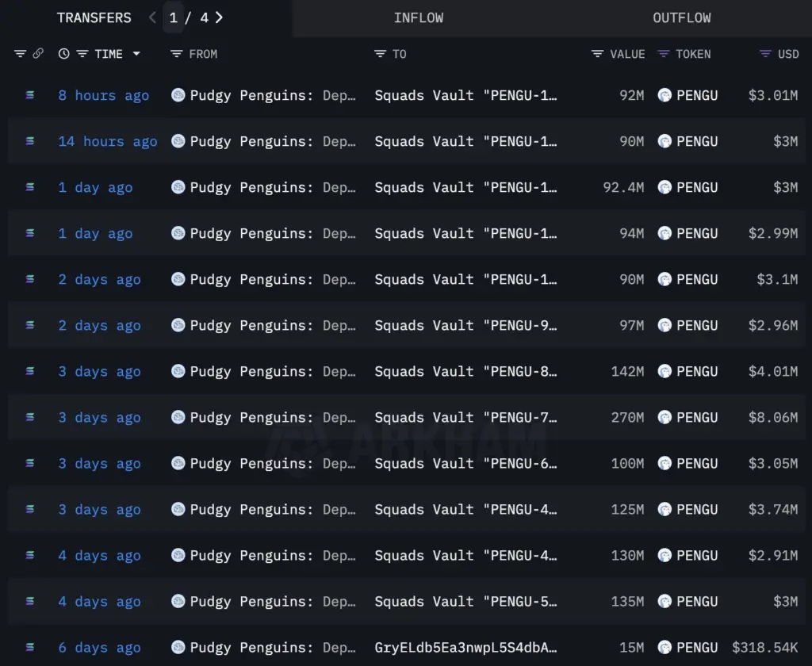The height and width of the screenshot is (666, 812).
Task: Click the Pudgy Penguins avatar in the '6 days ago' row
Action: (178, 648)
